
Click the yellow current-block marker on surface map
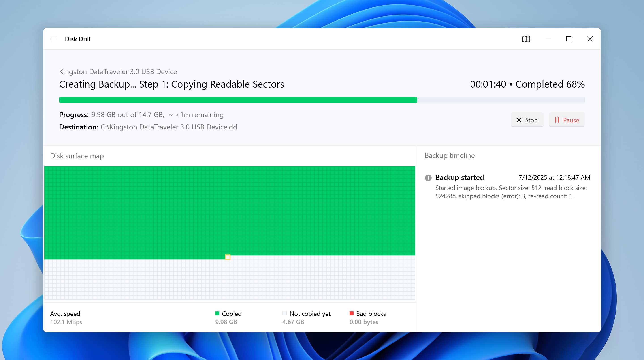228,257
